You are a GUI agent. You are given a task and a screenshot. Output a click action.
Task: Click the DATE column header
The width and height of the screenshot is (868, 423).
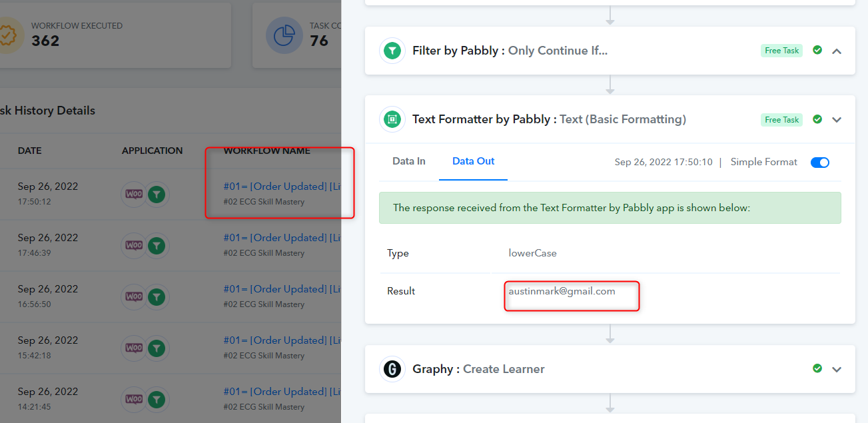pos(30,151)
